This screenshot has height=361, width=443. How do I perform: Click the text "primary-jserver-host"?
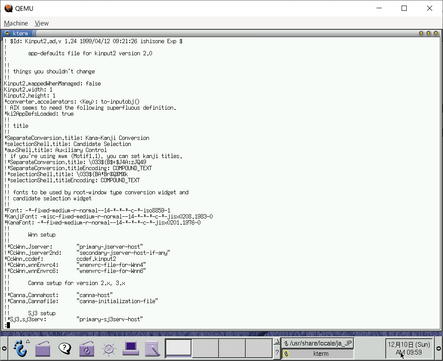110,247
